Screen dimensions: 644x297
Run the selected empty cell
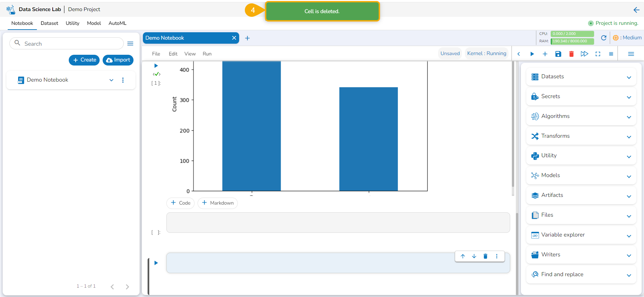coord(156,263)
